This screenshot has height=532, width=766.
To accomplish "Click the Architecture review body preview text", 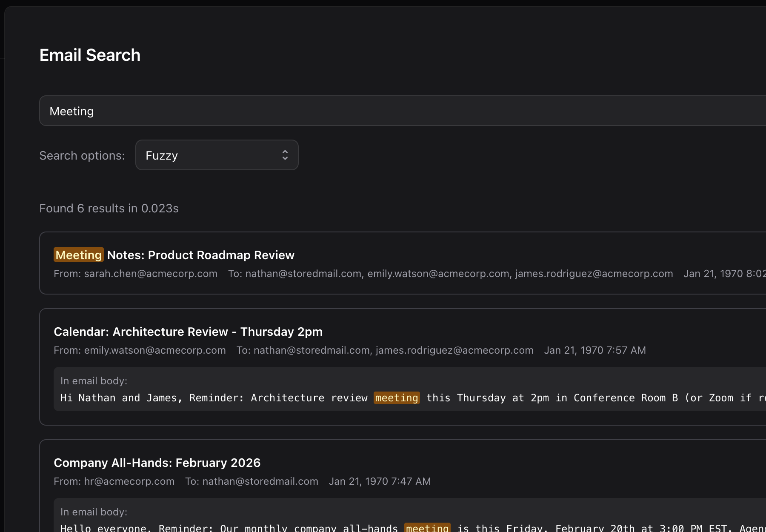I will coord(255,398).
